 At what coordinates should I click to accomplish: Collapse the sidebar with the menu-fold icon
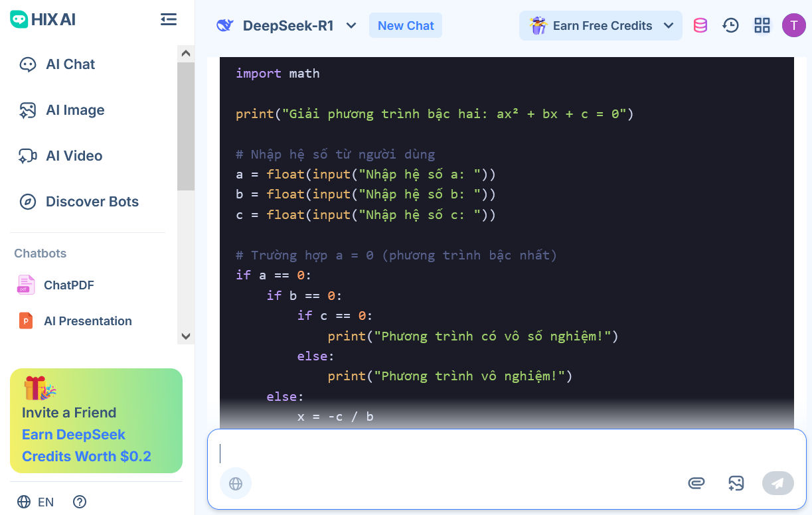tap(169, 20)
